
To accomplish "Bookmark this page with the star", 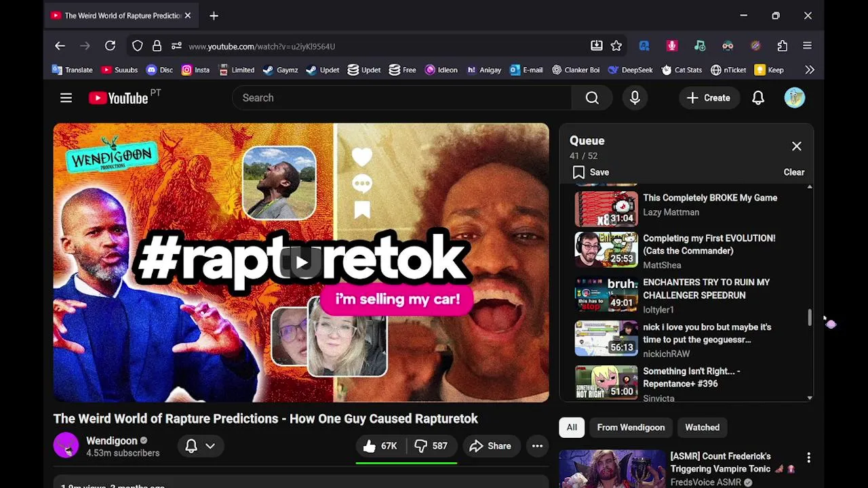I will (616, 46).
